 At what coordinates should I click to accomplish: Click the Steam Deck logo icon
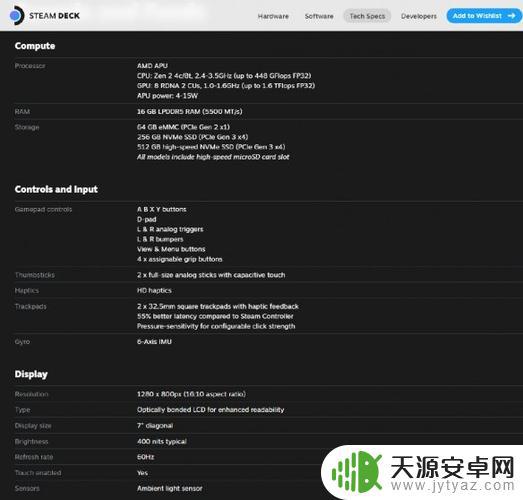17,16
